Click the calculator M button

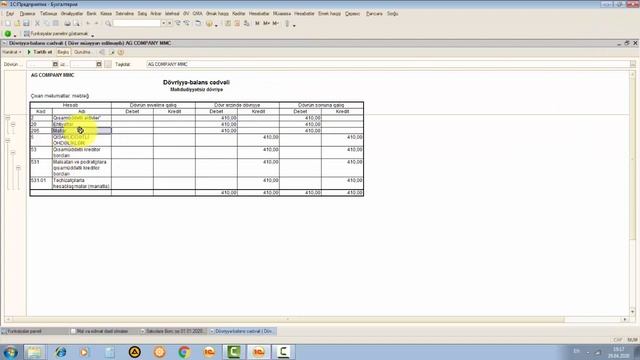point(257,24)
